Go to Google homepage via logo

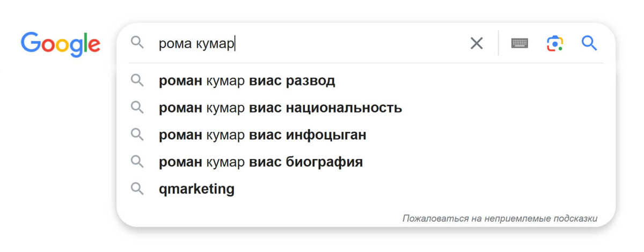pos(60,44)
